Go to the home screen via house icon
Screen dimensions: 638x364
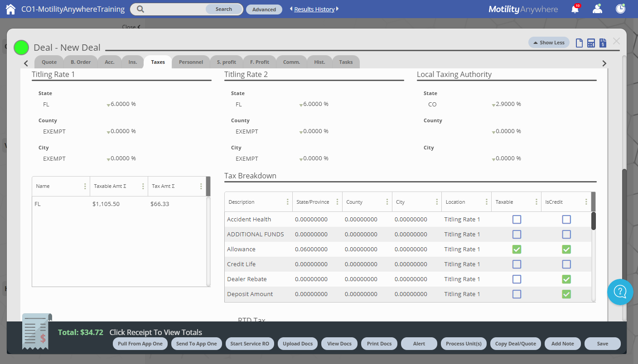10,9
